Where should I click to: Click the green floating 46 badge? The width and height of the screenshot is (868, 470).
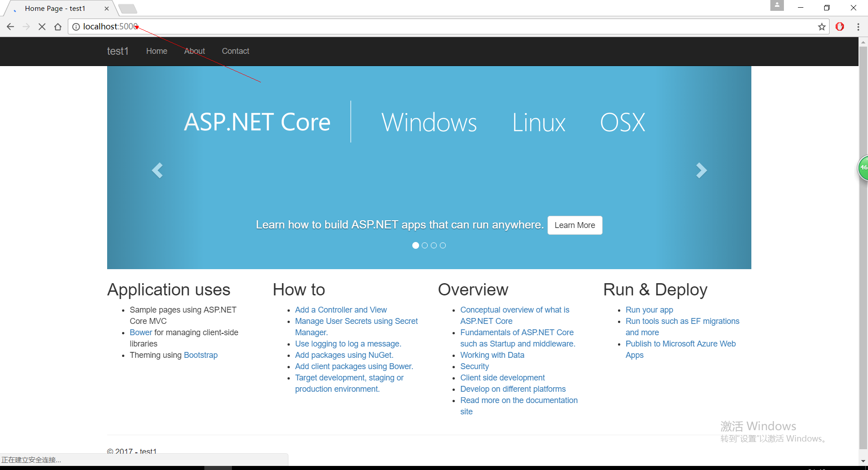pyautogui.click(x=863, y=168)
